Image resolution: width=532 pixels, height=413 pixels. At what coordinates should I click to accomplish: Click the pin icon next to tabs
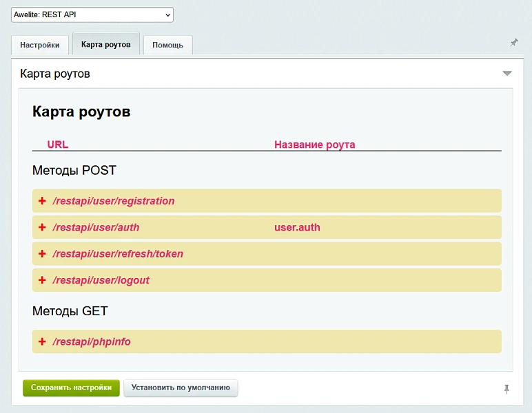[514, 43]
